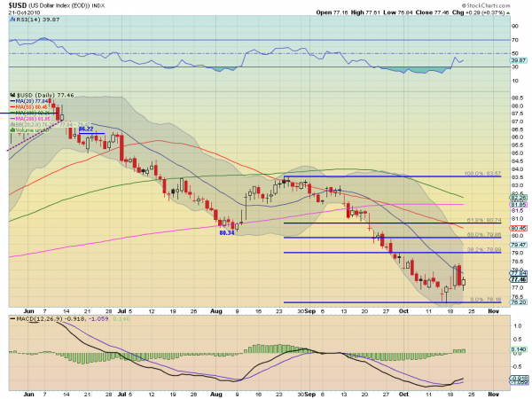Viewport: 532px width, 399px height.
Task: Click the 38.2%: 78.99 Fibonacci label
Action: tap(484, 249)
